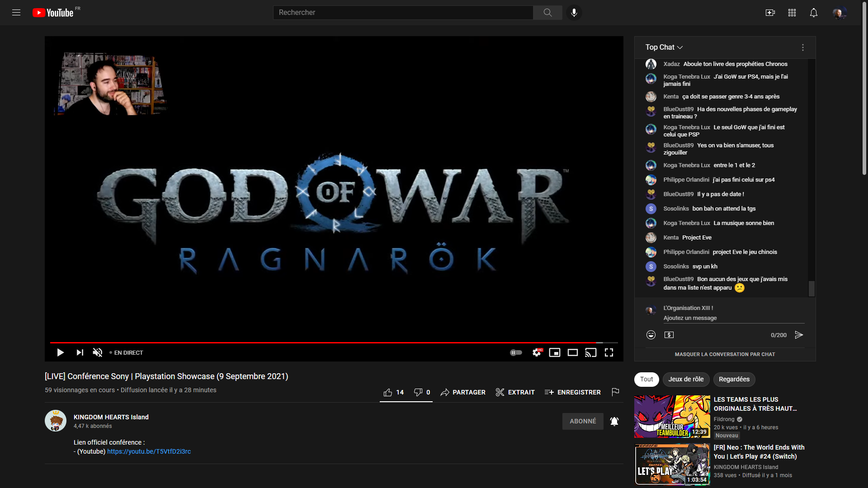Screen dimensions: 868x488
Task: Cast video to a device
Action: point(591,352)
